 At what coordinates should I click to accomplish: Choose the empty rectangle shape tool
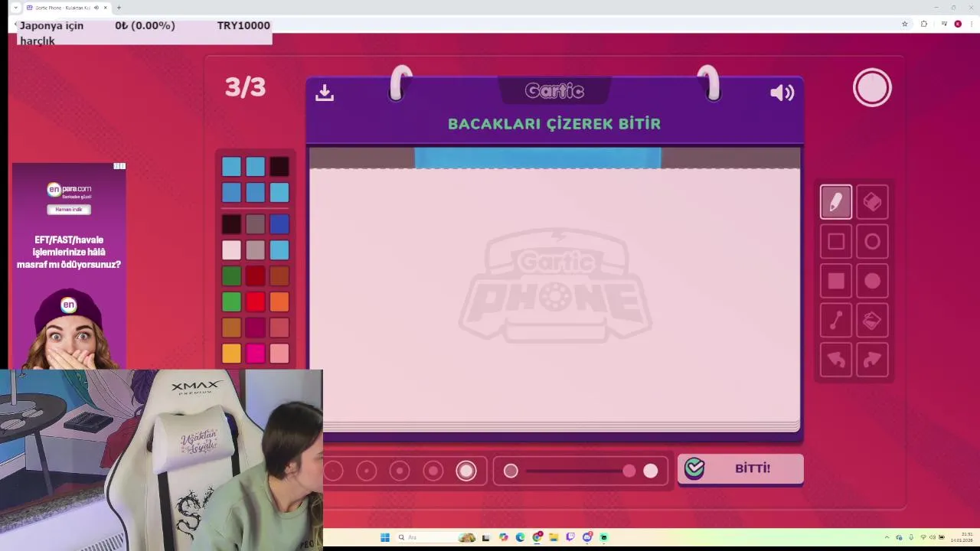pyautogui.click(x=835, y=242)
